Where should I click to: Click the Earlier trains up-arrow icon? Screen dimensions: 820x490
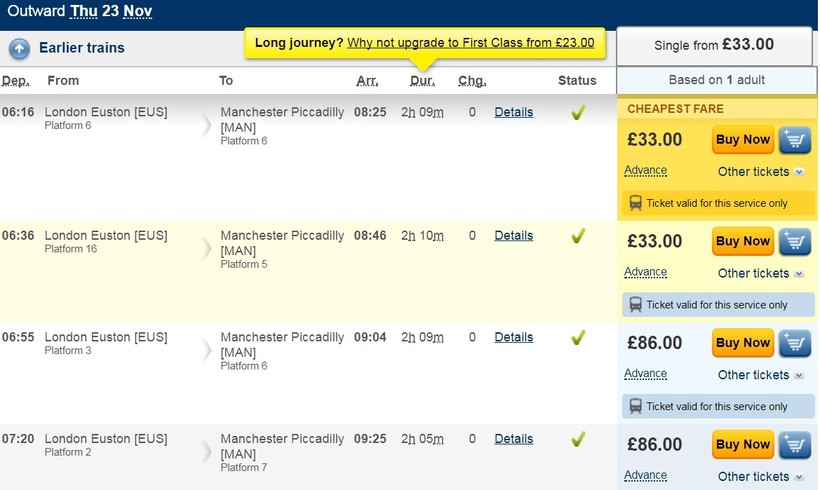pyautogui.click(x=19, y=48)
